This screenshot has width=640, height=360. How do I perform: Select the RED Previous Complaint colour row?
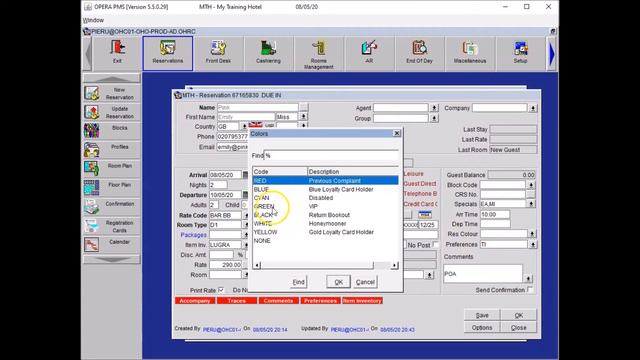point(325,180)
